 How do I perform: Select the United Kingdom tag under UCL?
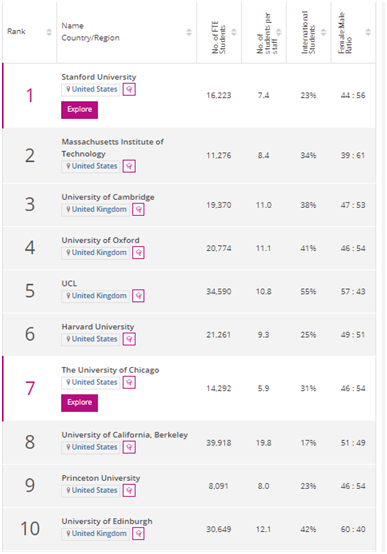pos(95,296)
